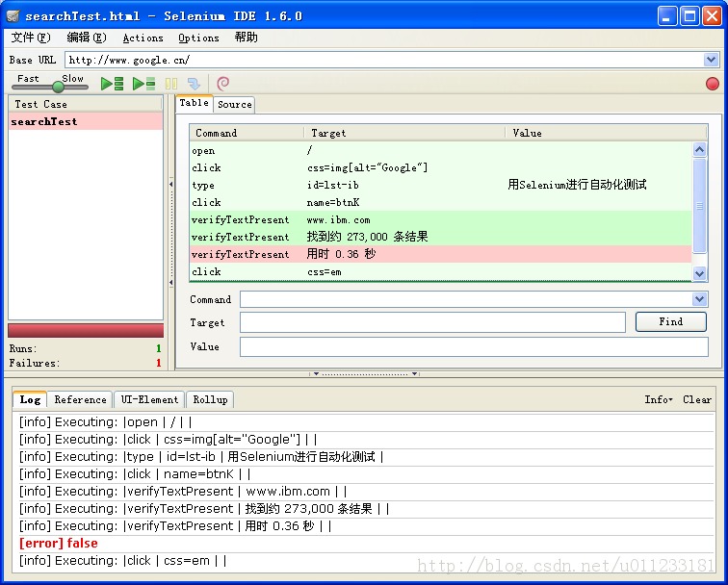Open the Options menu
The height and width of the screenshot is (585, 728).
[x=198, y=38]
